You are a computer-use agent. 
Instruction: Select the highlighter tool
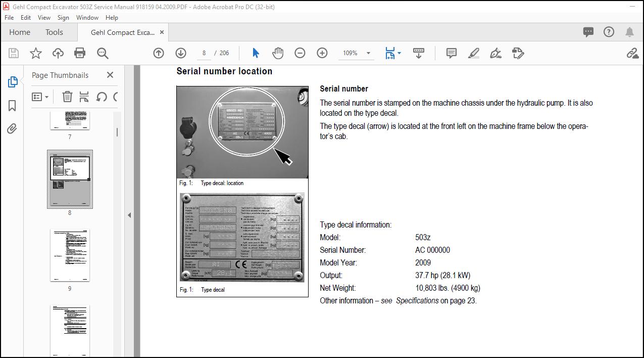473,53
